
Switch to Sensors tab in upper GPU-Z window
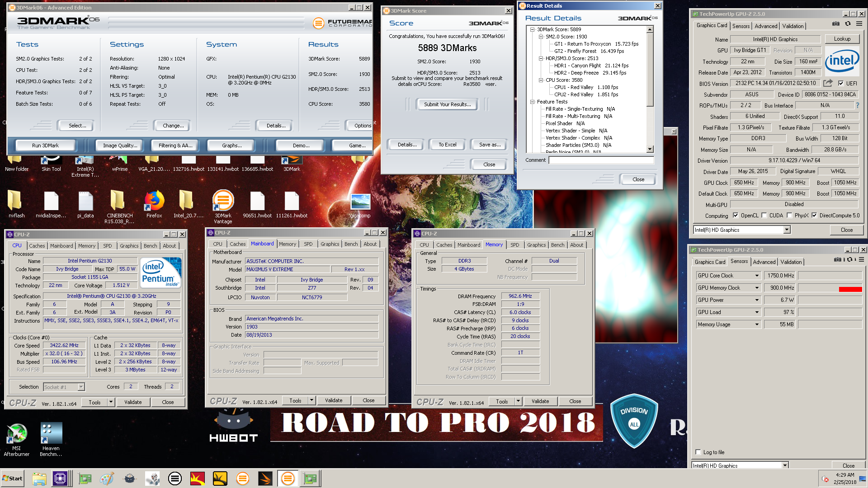741,26
